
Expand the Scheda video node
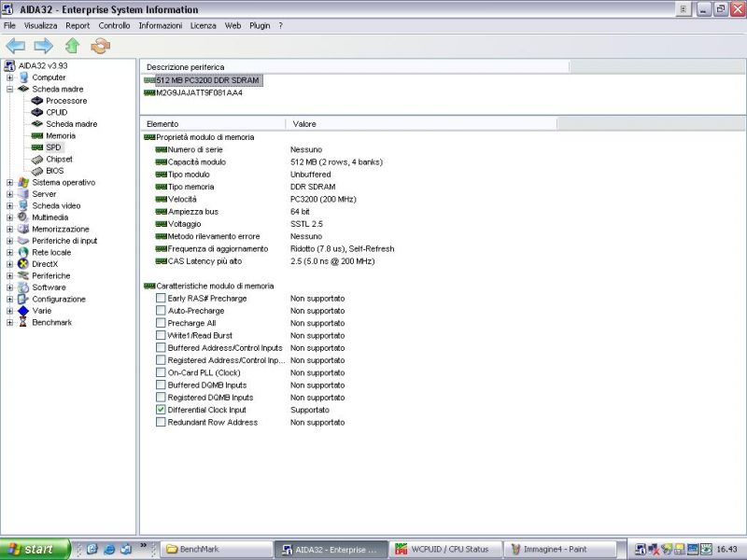(x=9, y=205)
